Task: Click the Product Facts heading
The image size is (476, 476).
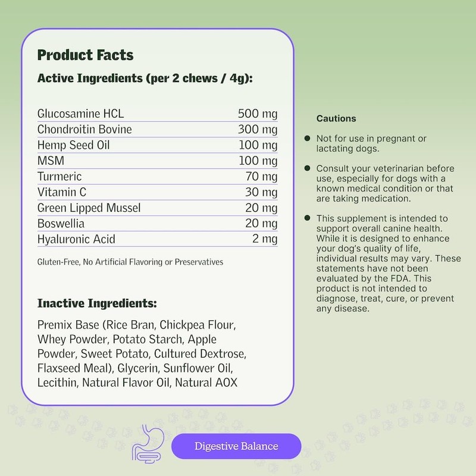Action: click(x=85, y=55)
